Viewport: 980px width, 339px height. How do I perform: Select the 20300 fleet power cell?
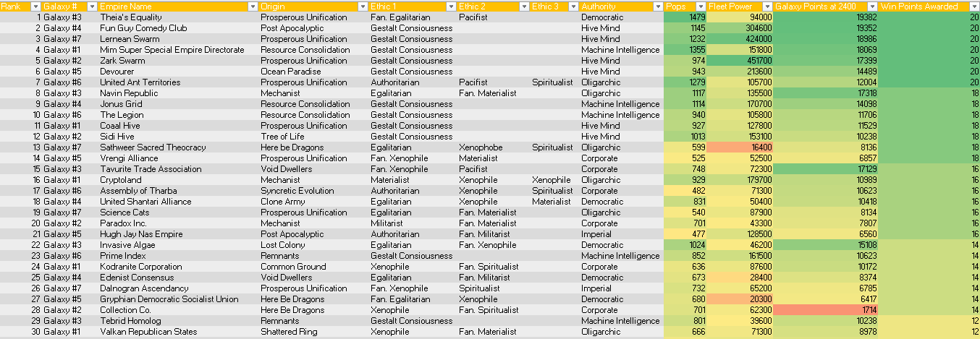pos(740,299)
